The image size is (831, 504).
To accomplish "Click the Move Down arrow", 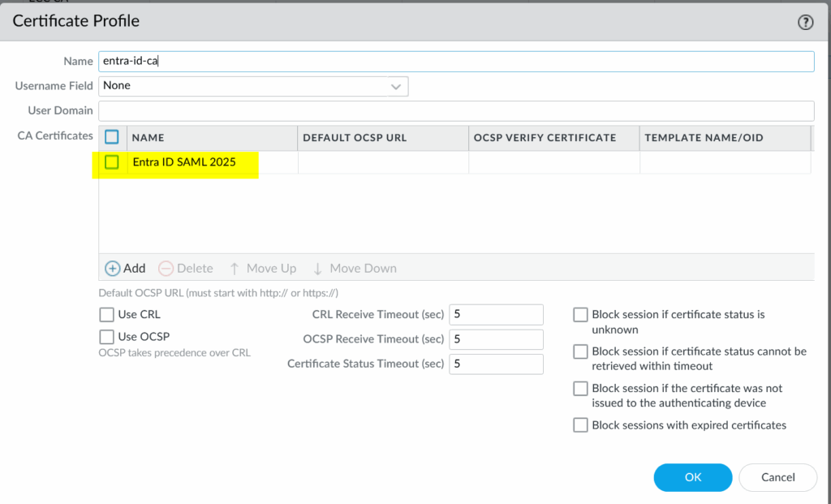I will point(317,268).
